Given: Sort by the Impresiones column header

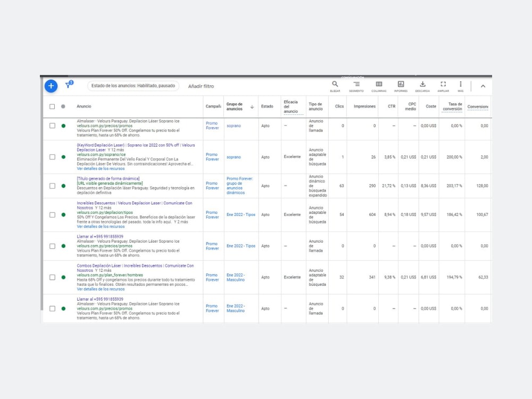Looking at the screenshot, I should coord(364,106).
